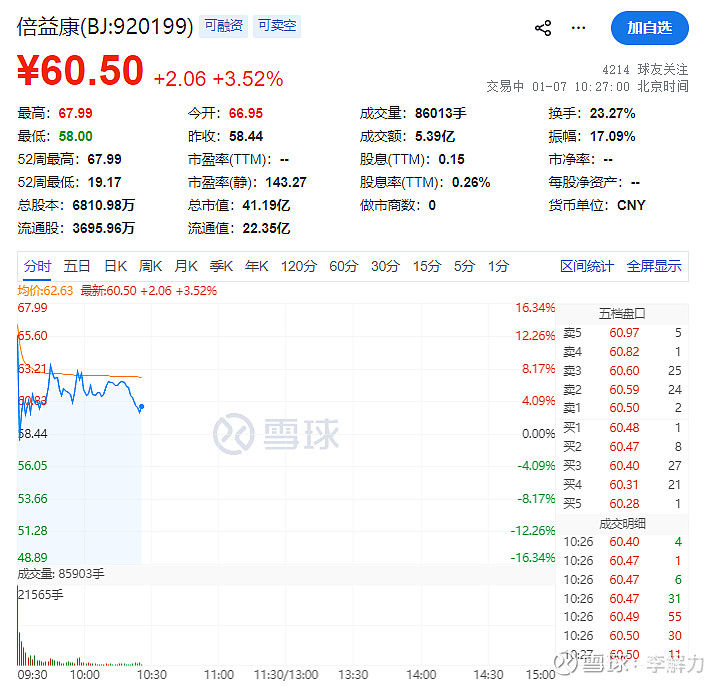
Task: Click the 区间统计 link
Action: (587, 266)
